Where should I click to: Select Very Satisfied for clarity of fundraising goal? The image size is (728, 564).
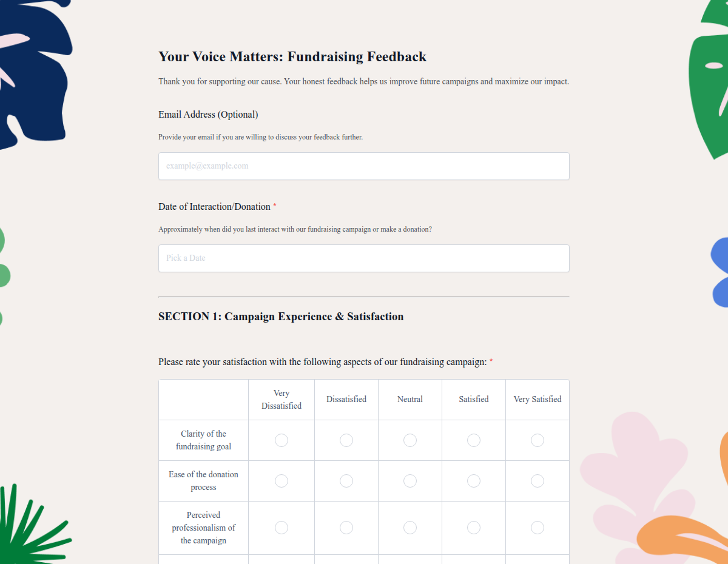[537, 440]
